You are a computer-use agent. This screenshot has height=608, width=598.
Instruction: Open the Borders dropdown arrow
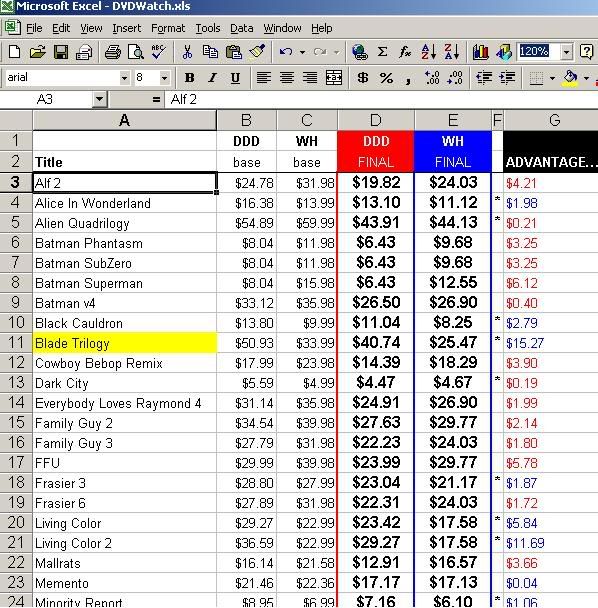point(552,78)
